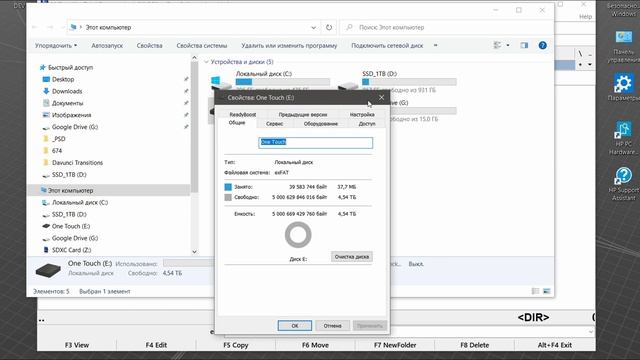
Task: Switch to Оборудование tab
Action: pos(320,123)
